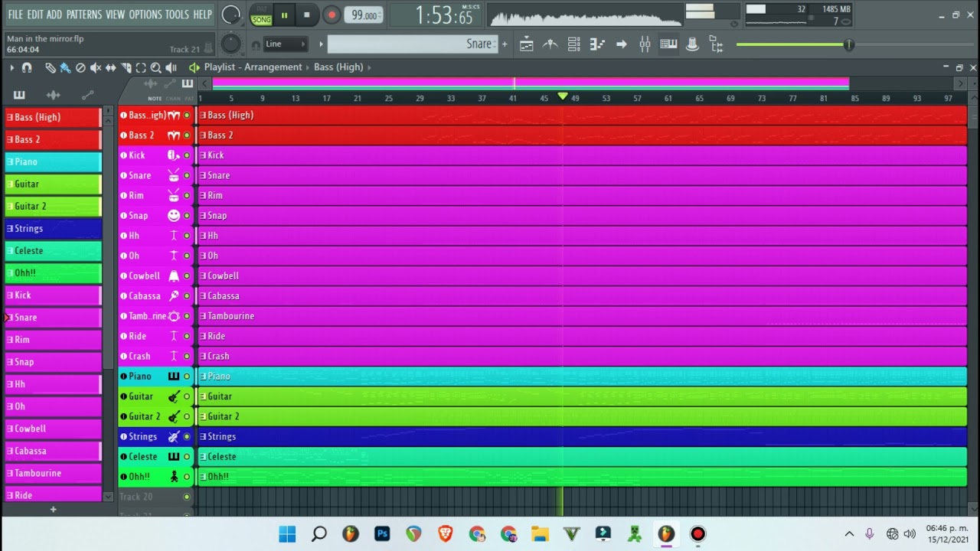Open the plugin picker folder-tree icon
The height and width of the screenshot is (551, 980).
(x=716, y=44)
